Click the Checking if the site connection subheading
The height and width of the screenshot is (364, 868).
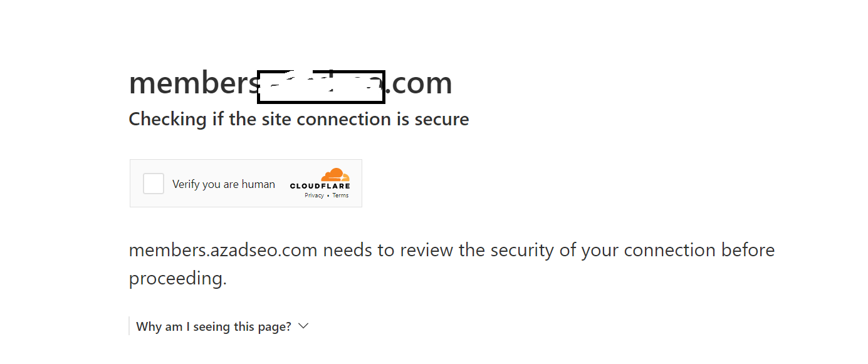click(299, 119)
